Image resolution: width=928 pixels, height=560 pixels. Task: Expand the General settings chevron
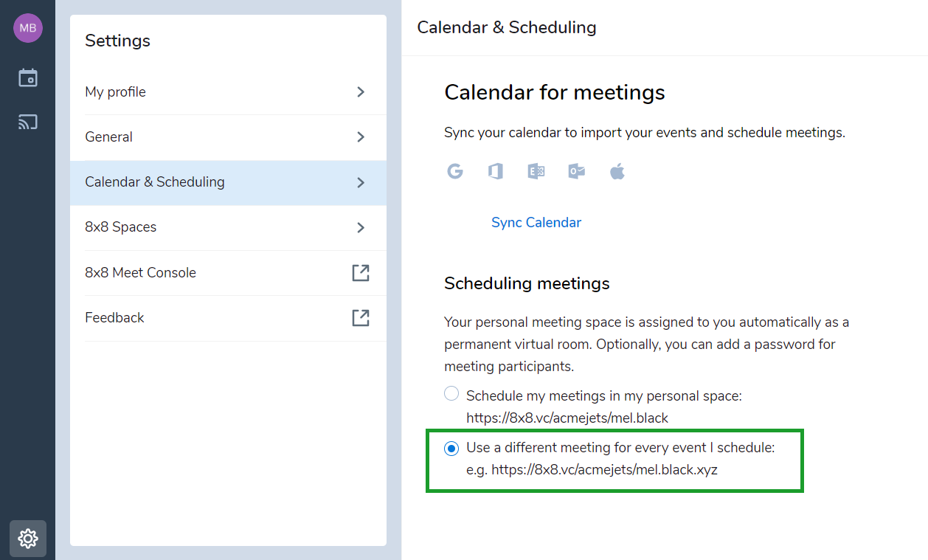(x=361, y=137)
